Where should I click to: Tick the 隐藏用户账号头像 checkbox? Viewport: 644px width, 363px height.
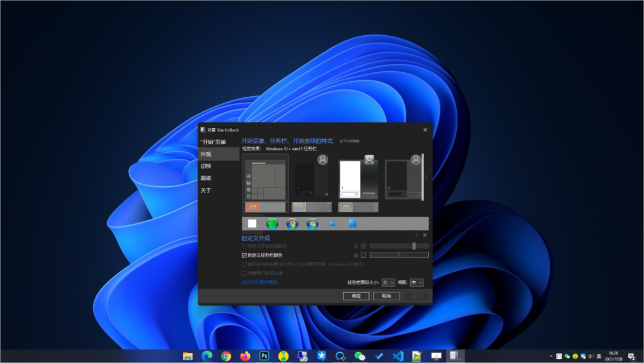point(244,273)
